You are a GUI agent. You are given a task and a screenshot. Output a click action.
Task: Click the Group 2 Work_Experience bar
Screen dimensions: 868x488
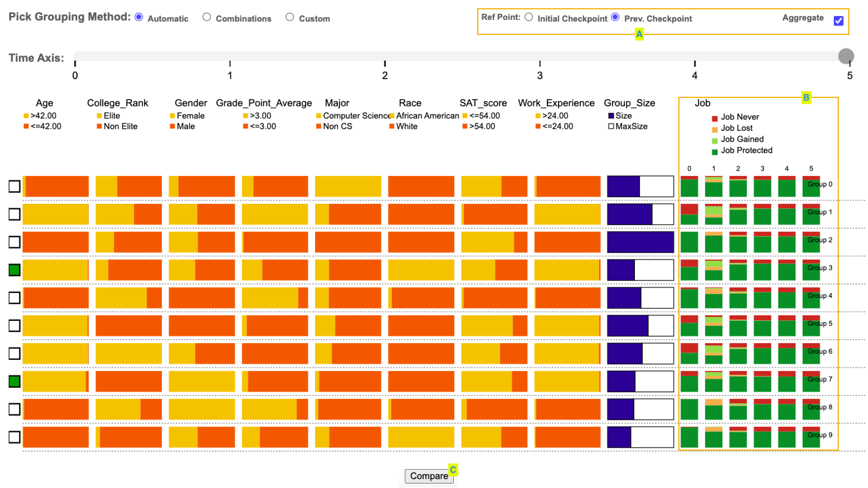coord(568,242)
